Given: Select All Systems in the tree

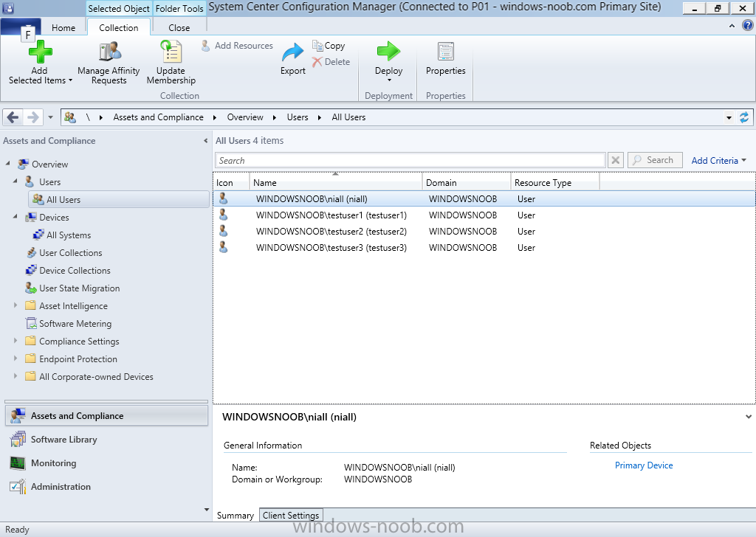Looking at the screenshot, I should pyautogui.click(x=69, y=235).
